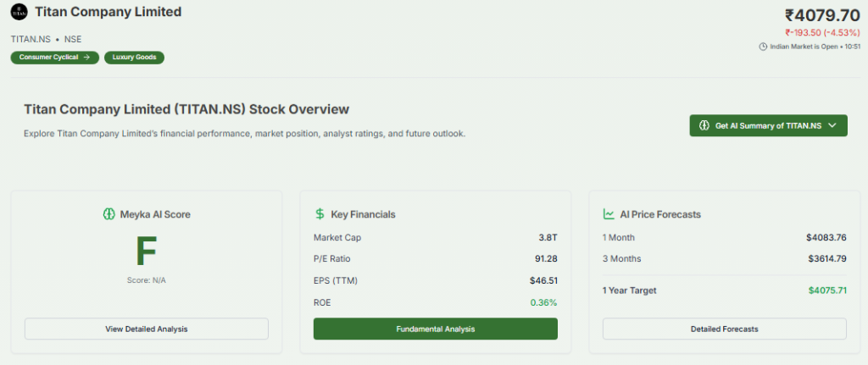Expand the Get AI Summary chevron

[832, 125]
